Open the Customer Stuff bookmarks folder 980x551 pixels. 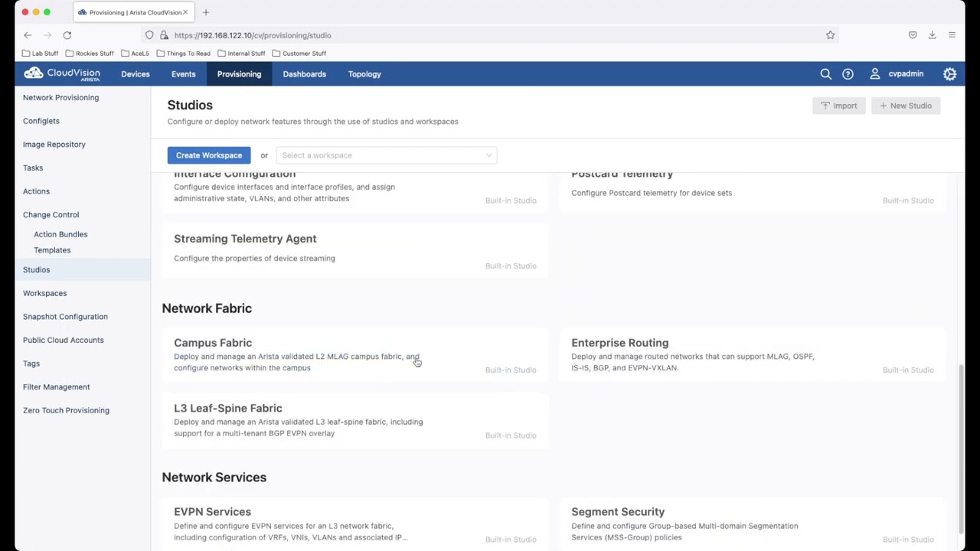click(x=299, y=54)
